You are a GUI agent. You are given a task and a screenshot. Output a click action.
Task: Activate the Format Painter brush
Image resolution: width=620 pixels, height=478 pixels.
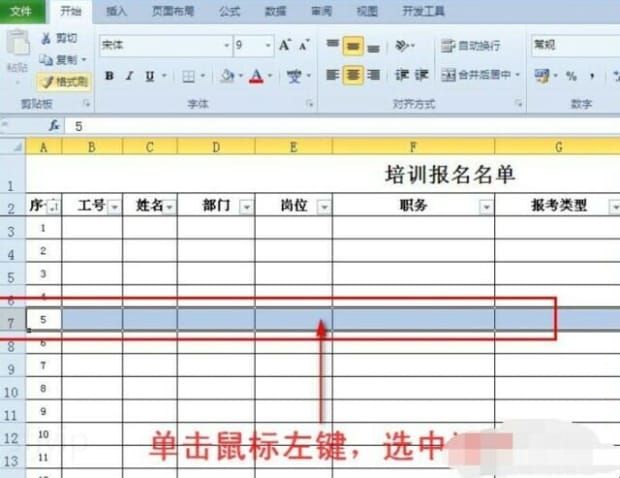tap(64, 82)
